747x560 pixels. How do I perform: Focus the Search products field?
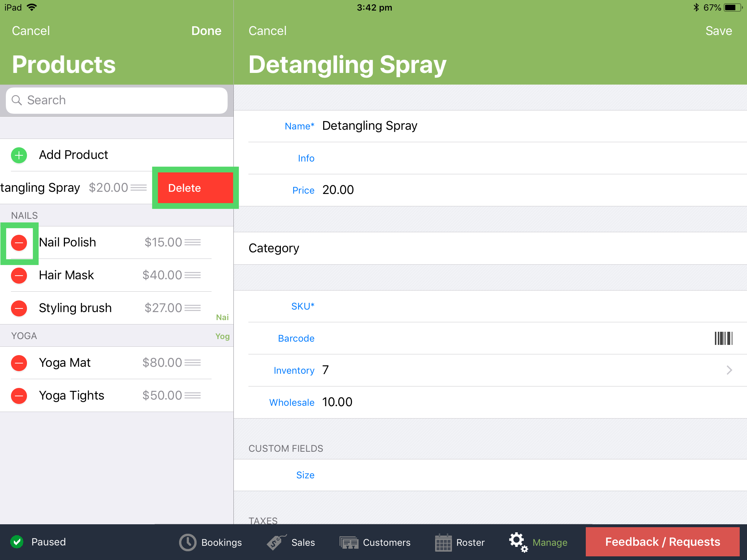tap(117, 100)
